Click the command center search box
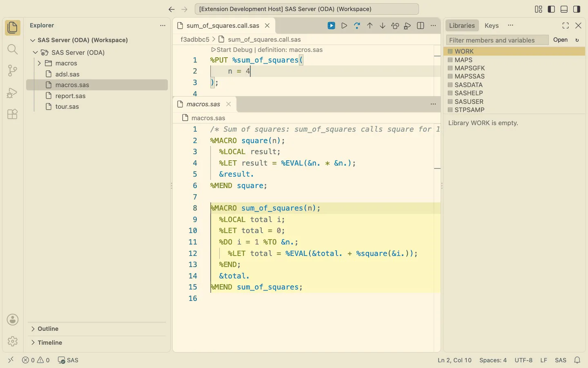This screenshot has width=588, height=368. click(307, 9)
